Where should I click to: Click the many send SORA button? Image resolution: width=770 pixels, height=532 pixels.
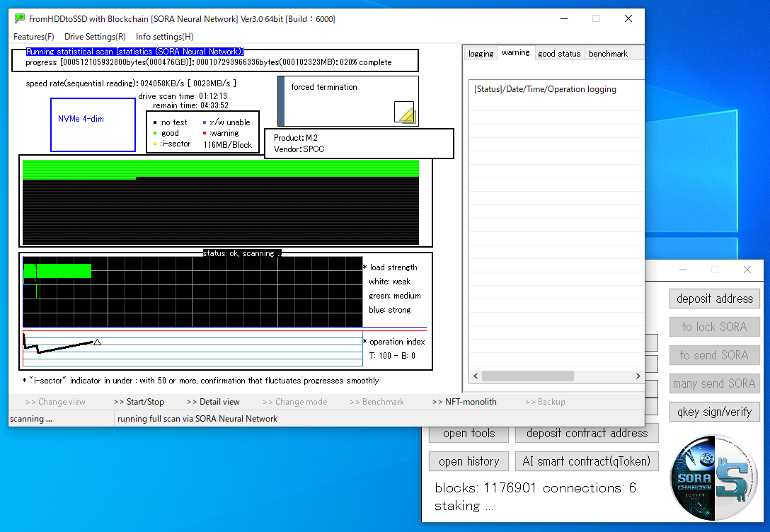tap(715, 383)
